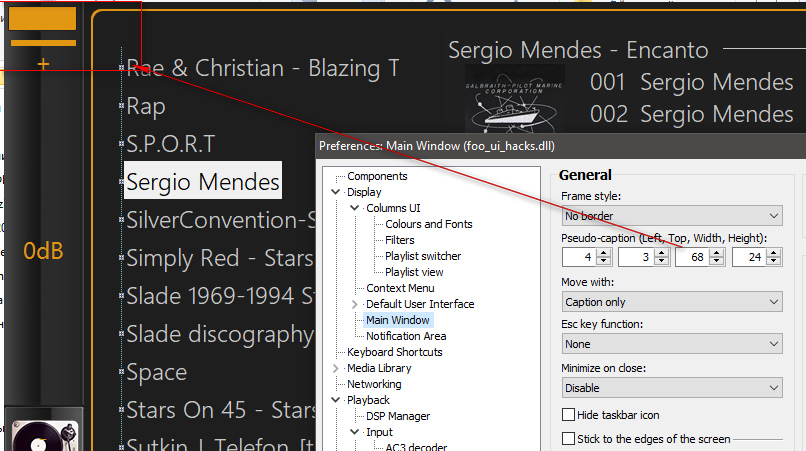Select track 001 Sergio Mendes in playlist
The height and width of the screenshot is (451, 806).
(691, 82)
